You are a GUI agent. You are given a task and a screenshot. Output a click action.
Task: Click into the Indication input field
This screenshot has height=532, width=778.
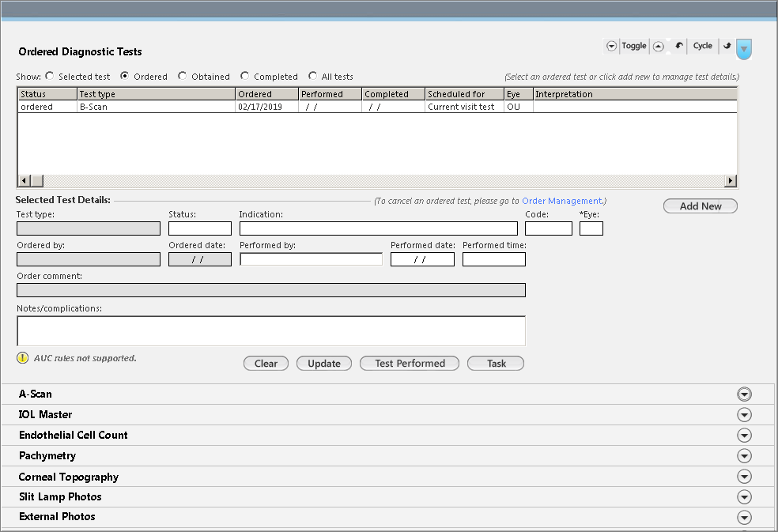[379, 228]
